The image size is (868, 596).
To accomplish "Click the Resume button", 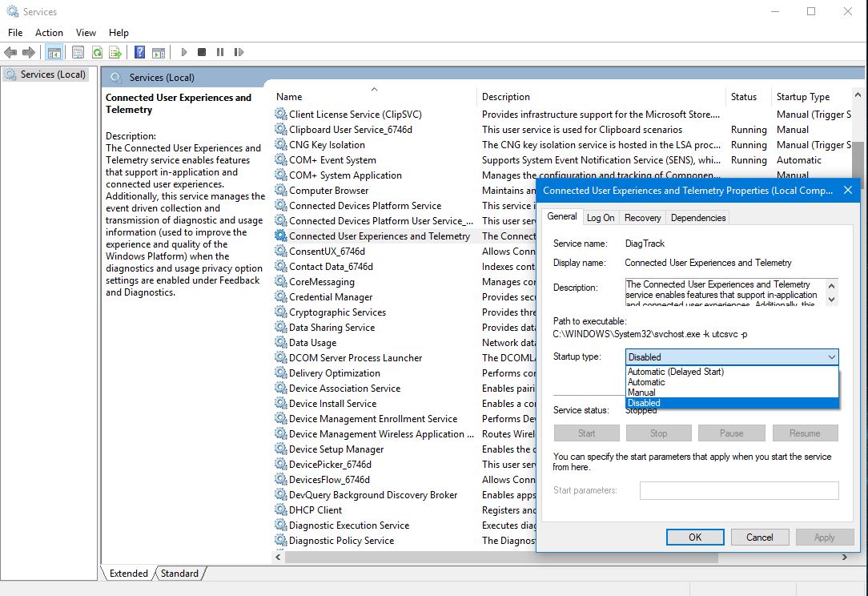I will pyautogui.click(x=805, y=433).
